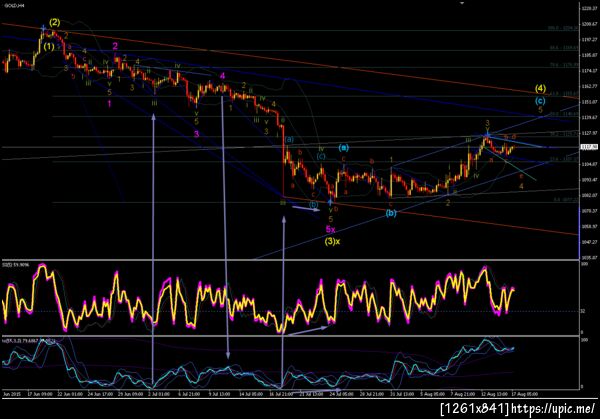Select blue (b) label near the lower trendline
The image size is (600, 419).
pos(391,213)
